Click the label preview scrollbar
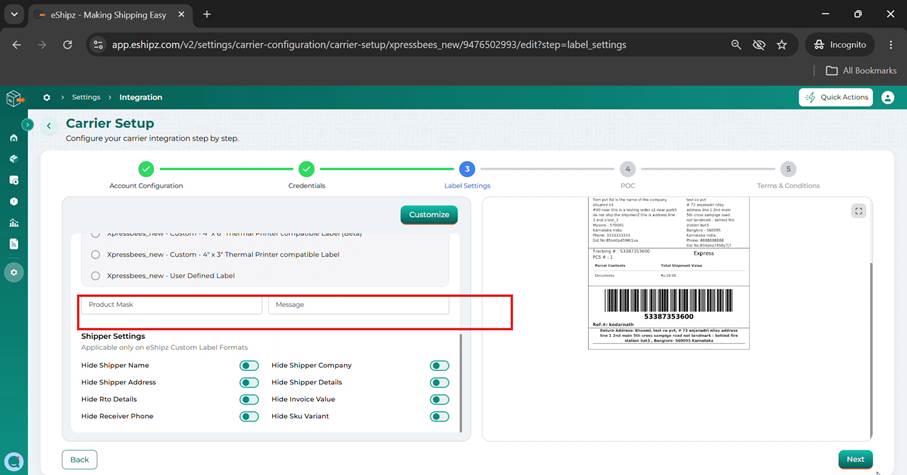Viewport: 907px width, 475px height. pos(871,350)
